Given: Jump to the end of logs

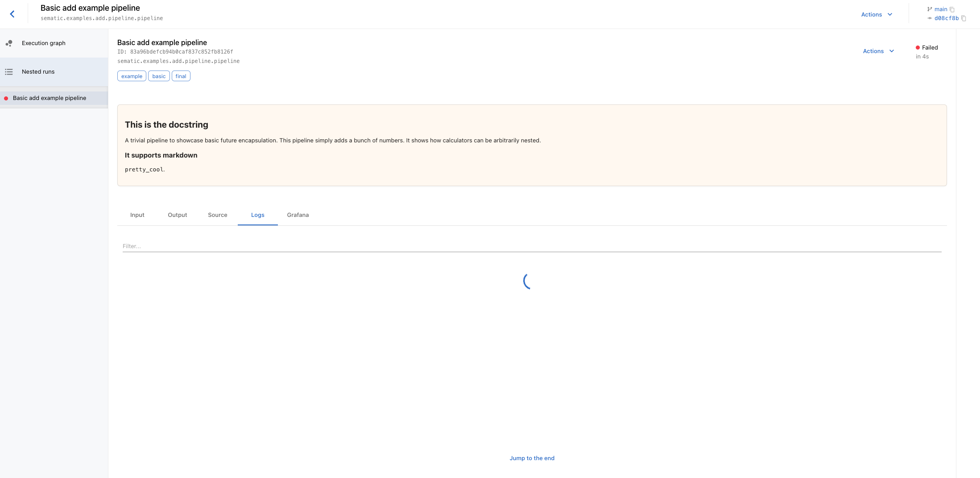Looking at the screenshot, I should (532, 458).
